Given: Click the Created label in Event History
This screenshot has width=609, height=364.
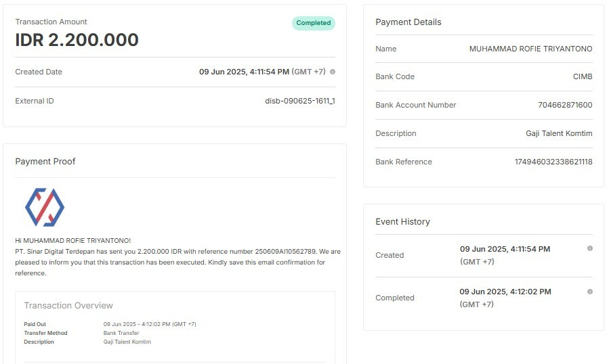Looking at the screenshot, I should point(390,255).
